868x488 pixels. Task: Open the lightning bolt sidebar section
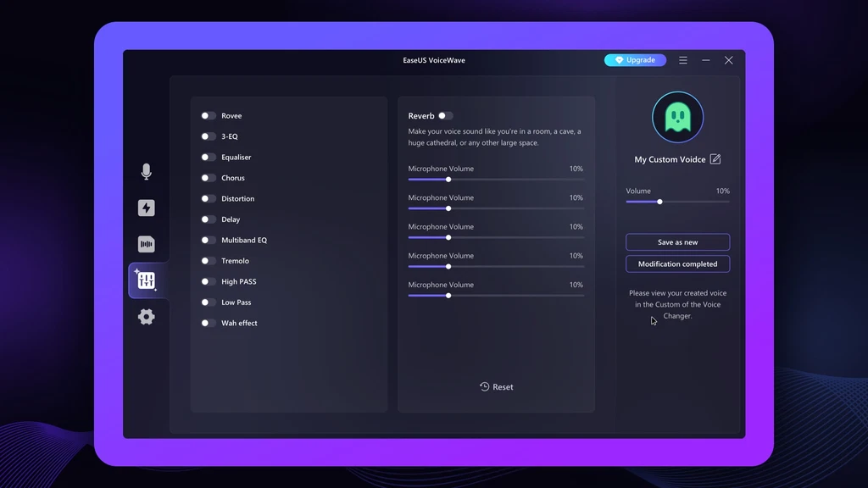pos(146,208)
